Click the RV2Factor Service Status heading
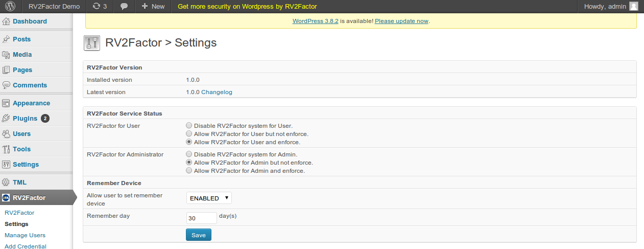644x249 pixels. (x=125, y=113)
